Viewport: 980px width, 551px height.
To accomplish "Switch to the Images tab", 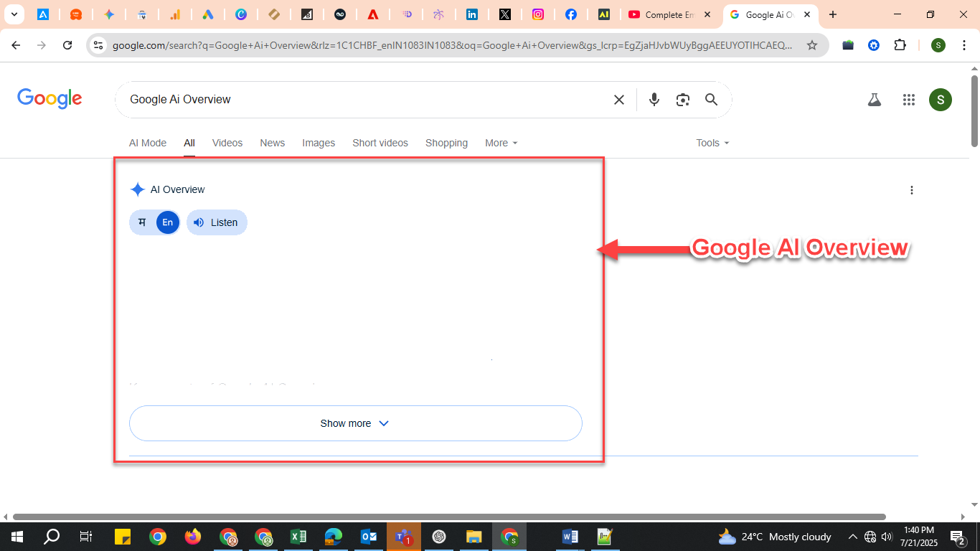I will (x=319, y=143).
